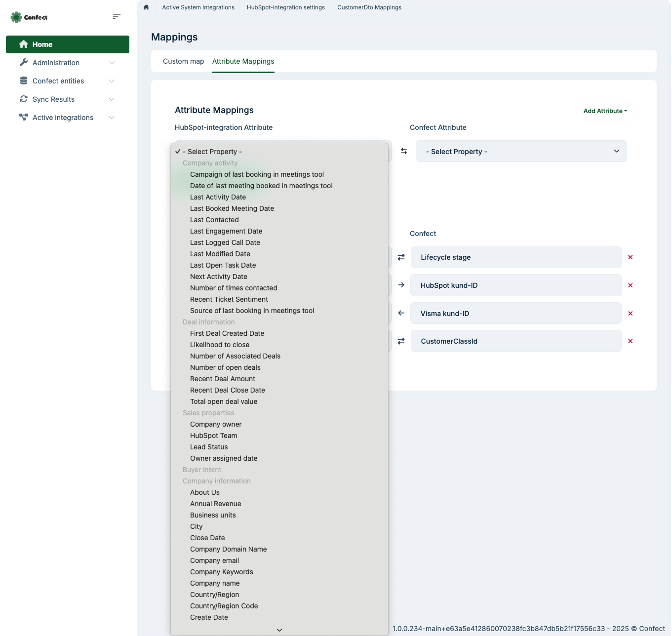The image size is (672, 636).
Task: Open the Confect Attribute Select Property dropdown
Action: 521,151
